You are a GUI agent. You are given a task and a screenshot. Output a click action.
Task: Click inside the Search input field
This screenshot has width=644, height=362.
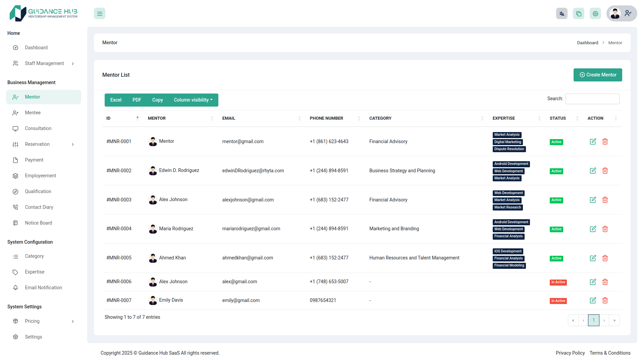592,99
